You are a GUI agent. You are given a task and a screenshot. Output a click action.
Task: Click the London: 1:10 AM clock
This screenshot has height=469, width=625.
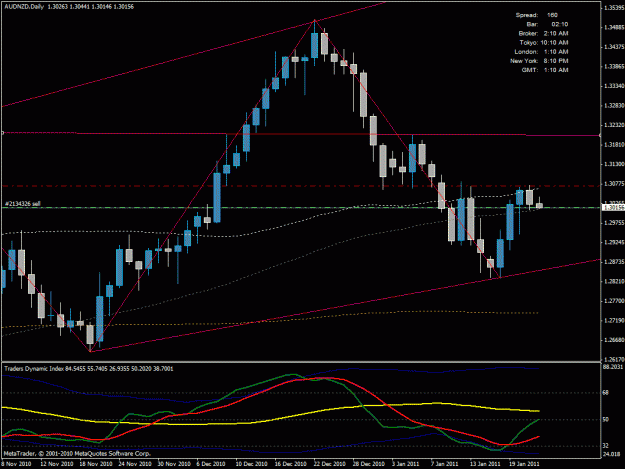pos(541,52)
